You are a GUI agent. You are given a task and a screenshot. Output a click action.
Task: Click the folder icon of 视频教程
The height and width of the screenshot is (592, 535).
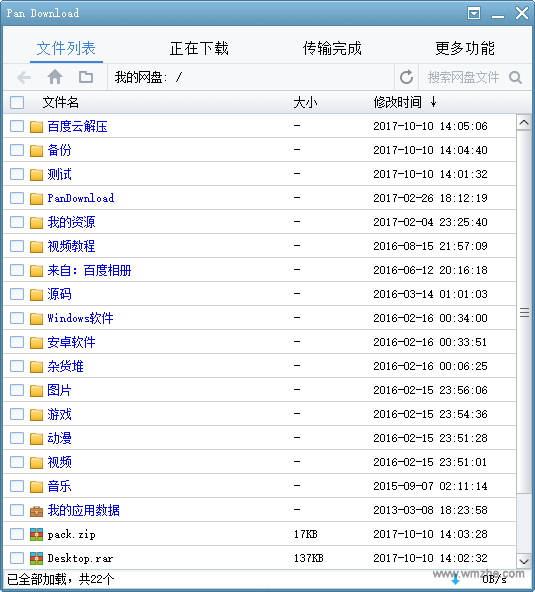(36, 247)
